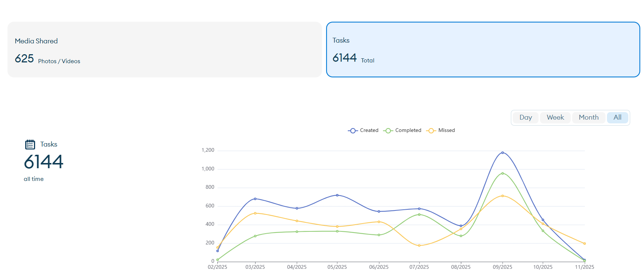Select the Tasks total card
The image size is (644, 277).
coord(483,50)
